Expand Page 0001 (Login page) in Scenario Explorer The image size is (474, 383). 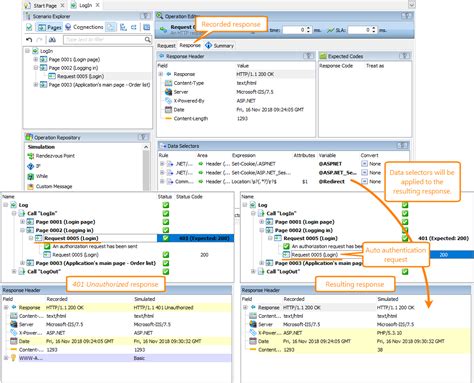click(x=36, y=59)
